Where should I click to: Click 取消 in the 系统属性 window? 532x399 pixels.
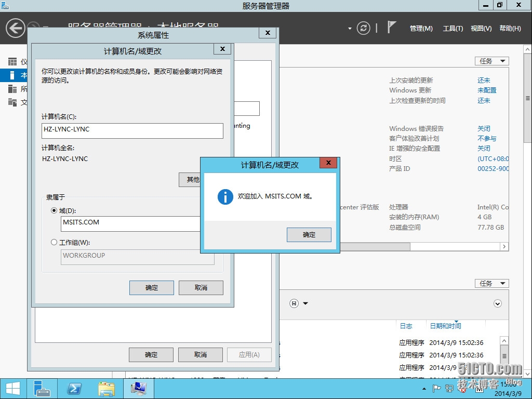tap(200, 354)
